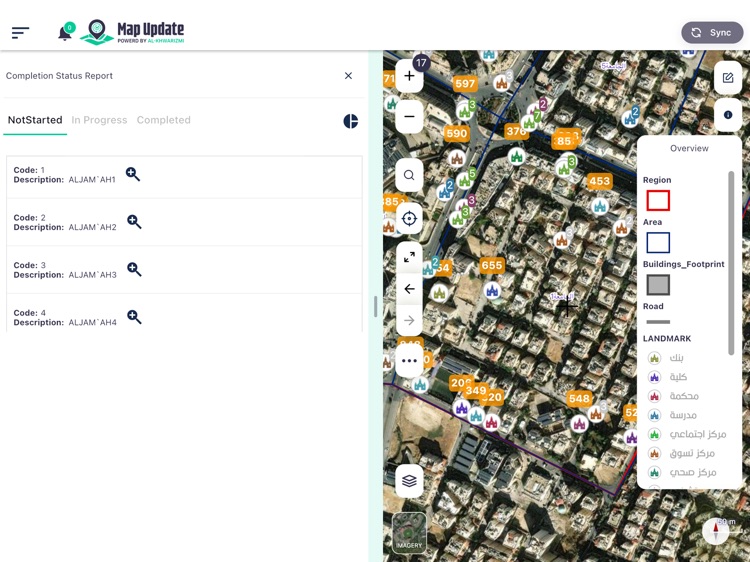Screen dimensions: 750x562
Task: Select the Code: 4 row text
Action: coord(30,313)
